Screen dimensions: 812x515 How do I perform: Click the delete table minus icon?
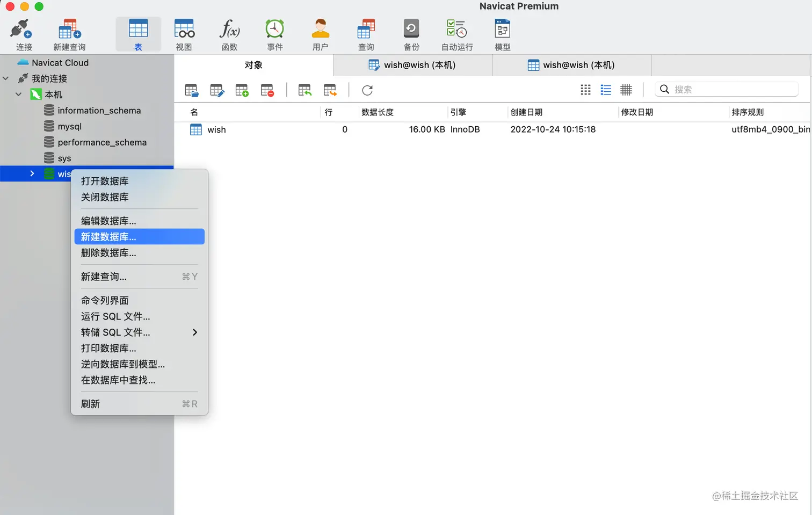click(267, 90)
